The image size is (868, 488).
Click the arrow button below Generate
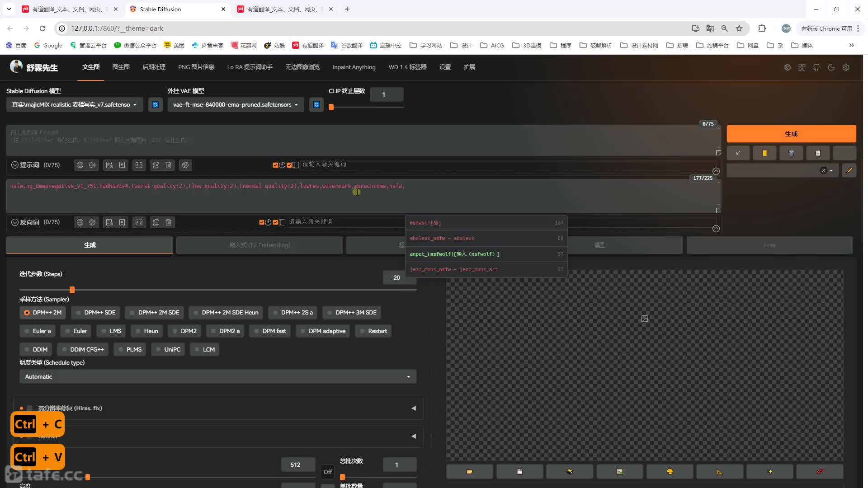tap(738, 153)
